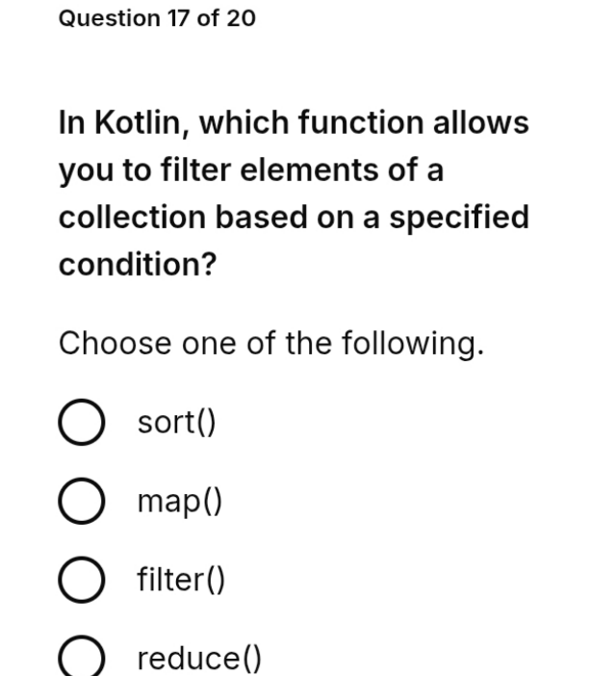Click the map() answer label
Screen dimensions: 616x676
pyautogui.click(x=180, y=502)
